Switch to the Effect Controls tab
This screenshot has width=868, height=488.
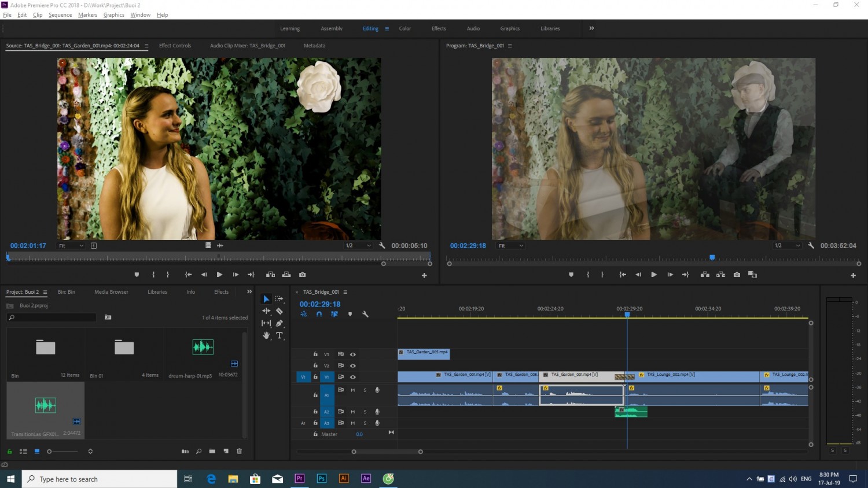coord(175,46)
